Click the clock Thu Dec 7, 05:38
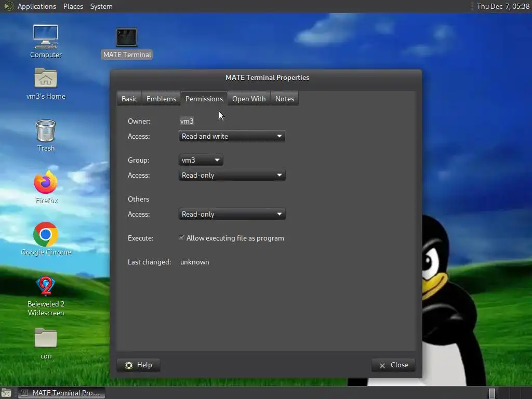Image resolution: width=532 pixels, height=399 pixels. coord(503,6)
